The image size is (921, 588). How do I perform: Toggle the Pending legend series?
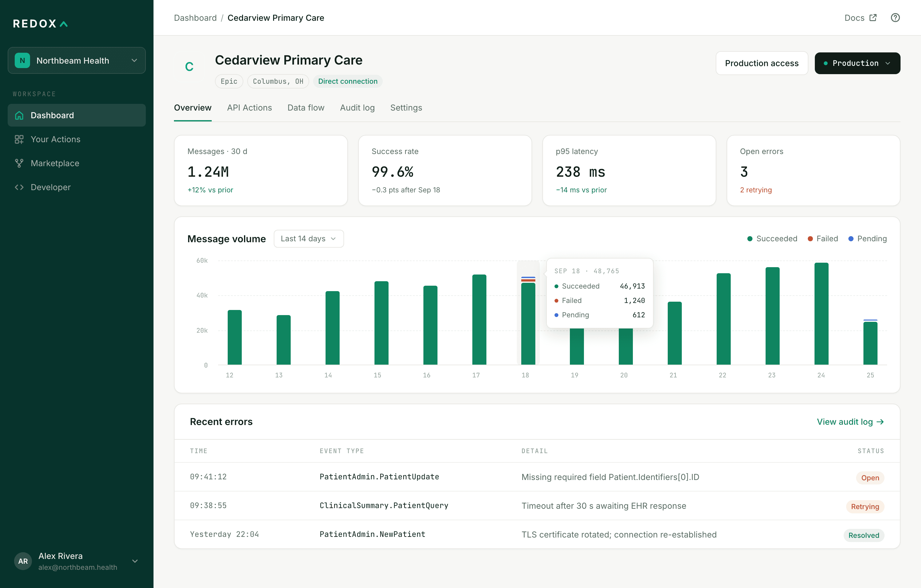click(x=868, y=239)
